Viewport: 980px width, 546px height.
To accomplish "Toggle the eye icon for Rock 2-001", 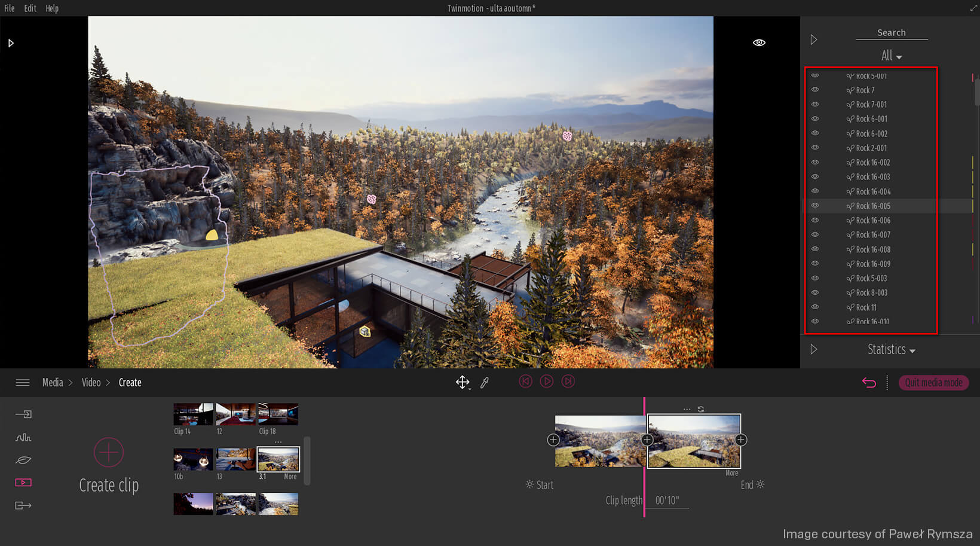I will 815,148.
